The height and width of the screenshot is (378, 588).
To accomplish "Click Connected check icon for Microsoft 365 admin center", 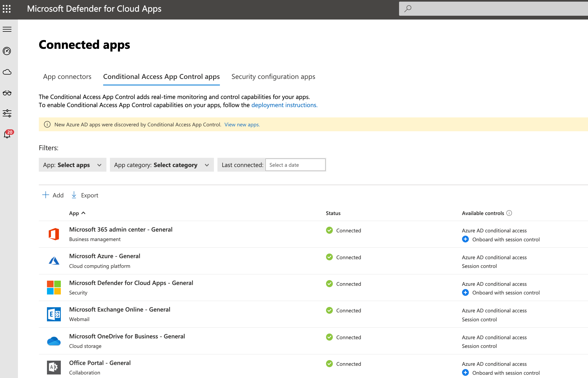I will pyautogui.click(x=329, y=230).
